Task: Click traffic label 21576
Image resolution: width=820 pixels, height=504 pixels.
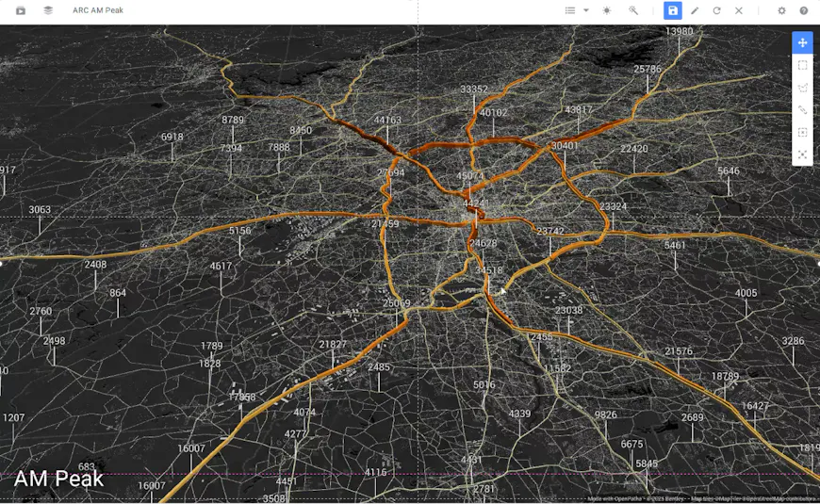Action: 679,351
